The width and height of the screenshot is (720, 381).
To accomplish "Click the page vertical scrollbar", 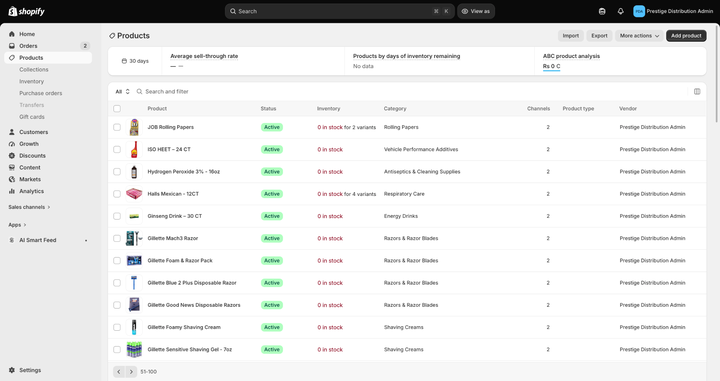I will click(x=716, y=73).
